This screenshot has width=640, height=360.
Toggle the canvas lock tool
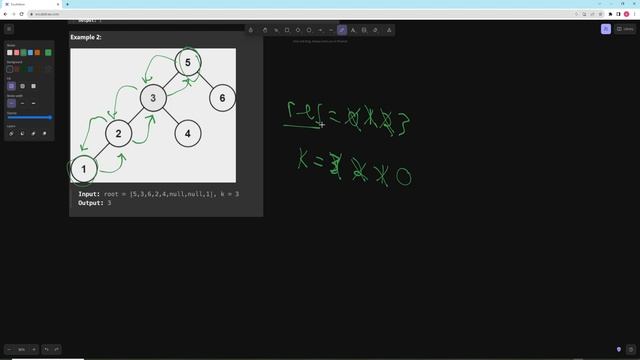click(x=251, y=30)
